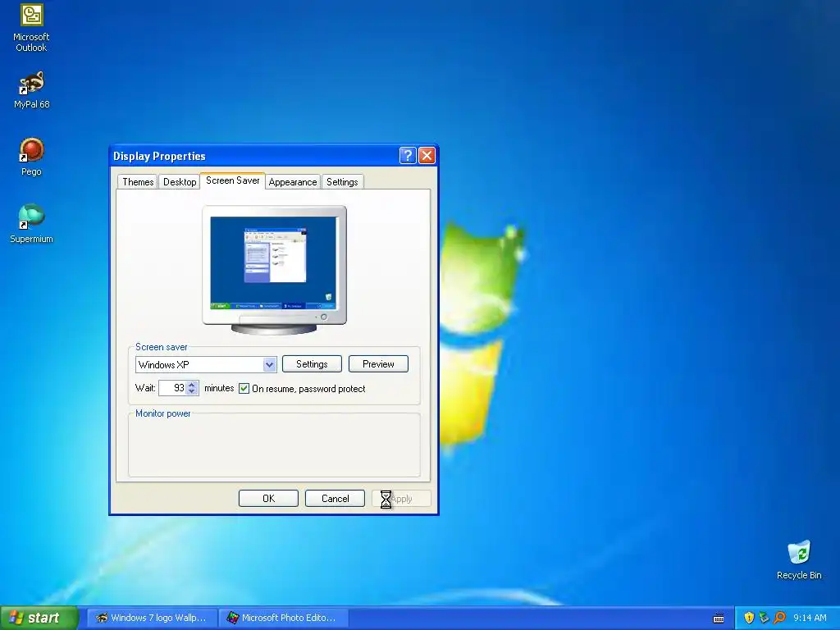
Task: Open the Microsoft Outlook desktop icon
Action: 32,28
